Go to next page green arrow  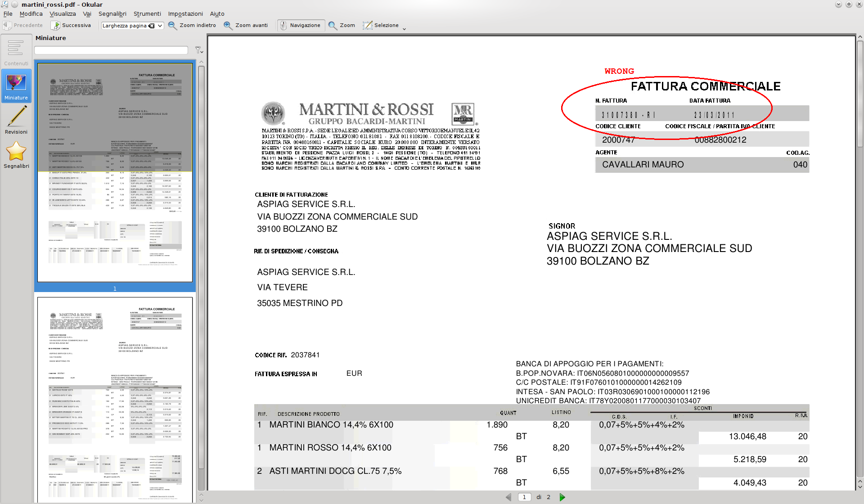pos(562,497)
